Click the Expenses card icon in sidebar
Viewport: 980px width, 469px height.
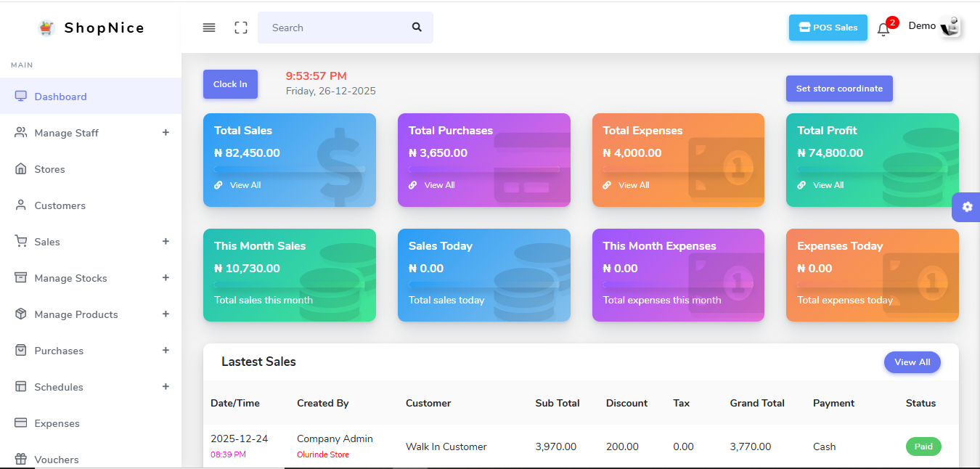pos(20,423)
